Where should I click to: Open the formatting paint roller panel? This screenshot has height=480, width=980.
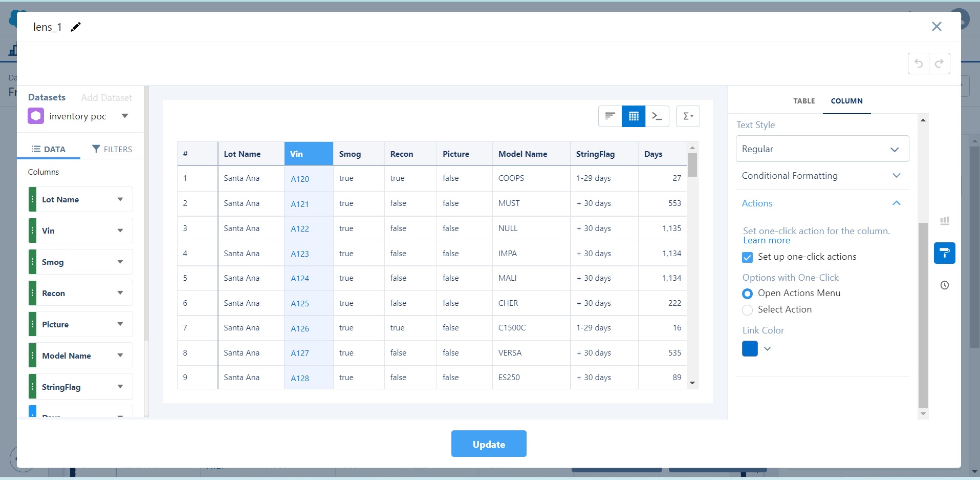[944, 253]
